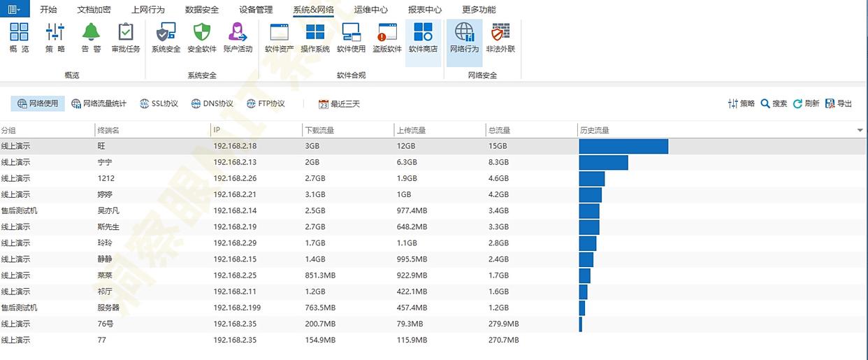This screenshot has height=360, width=868.
Task: Select the 网络使用 sub-tab
Action: pyautogui.click(x=38, y=103)
